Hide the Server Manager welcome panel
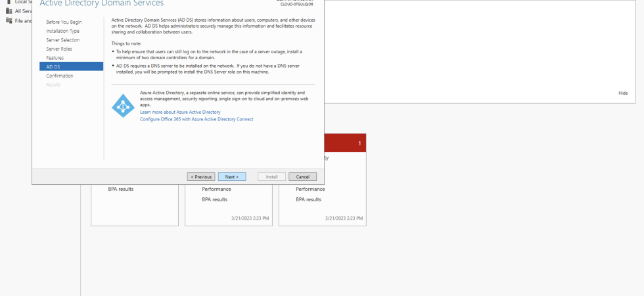 click(623, 93)
